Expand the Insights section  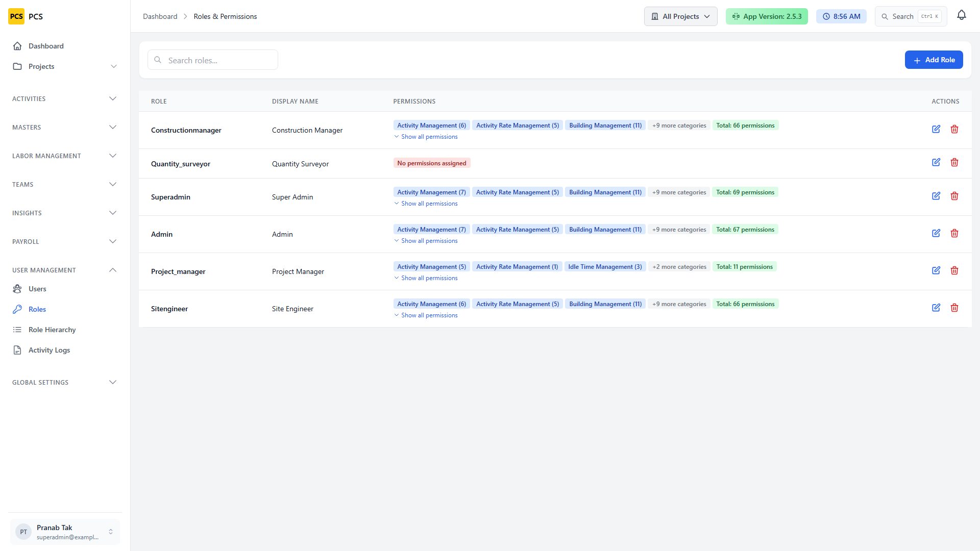pos(65,213)
